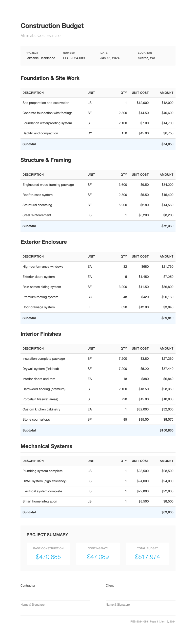This screenshot has height=644, width=196.
Task: Click the $150,865 interior subtotal
Action: click(x=166, y=430)
